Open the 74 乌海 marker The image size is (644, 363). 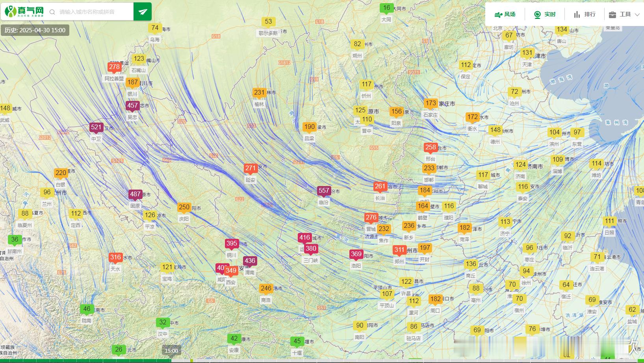click(155, 28)
